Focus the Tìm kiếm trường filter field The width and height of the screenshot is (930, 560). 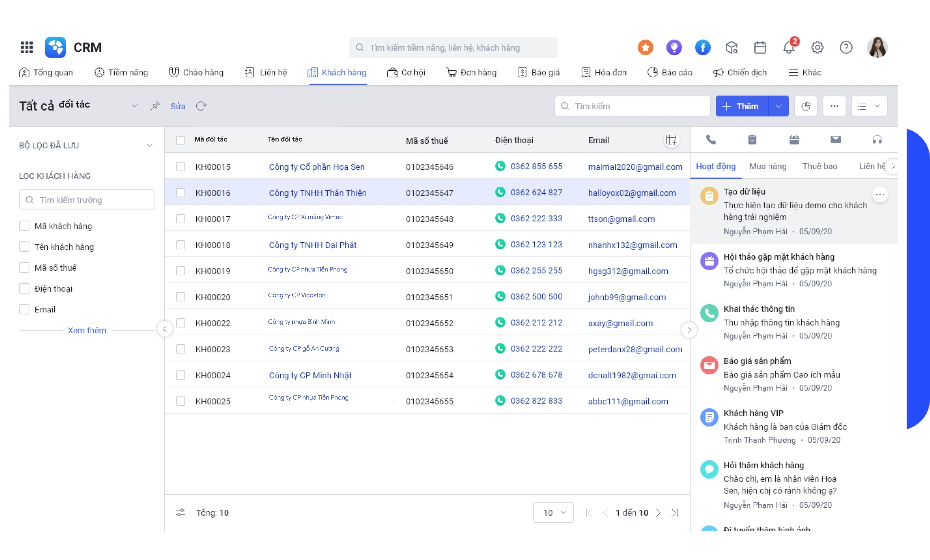[x=87, y=200]
